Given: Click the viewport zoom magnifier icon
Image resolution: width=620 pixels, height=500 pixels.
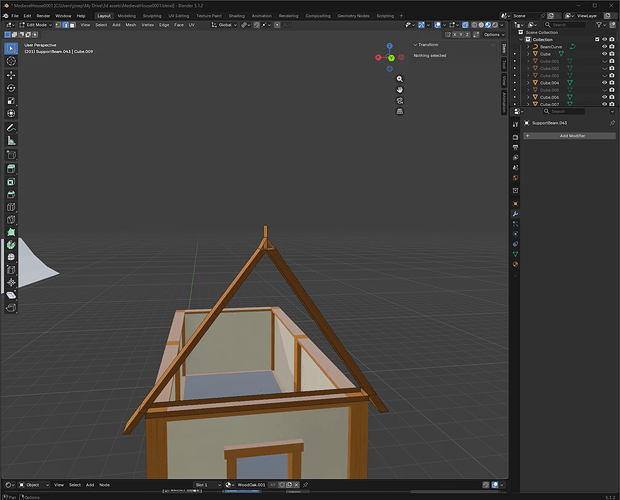Looking at the screenshot, I should (x=400, y=79).
